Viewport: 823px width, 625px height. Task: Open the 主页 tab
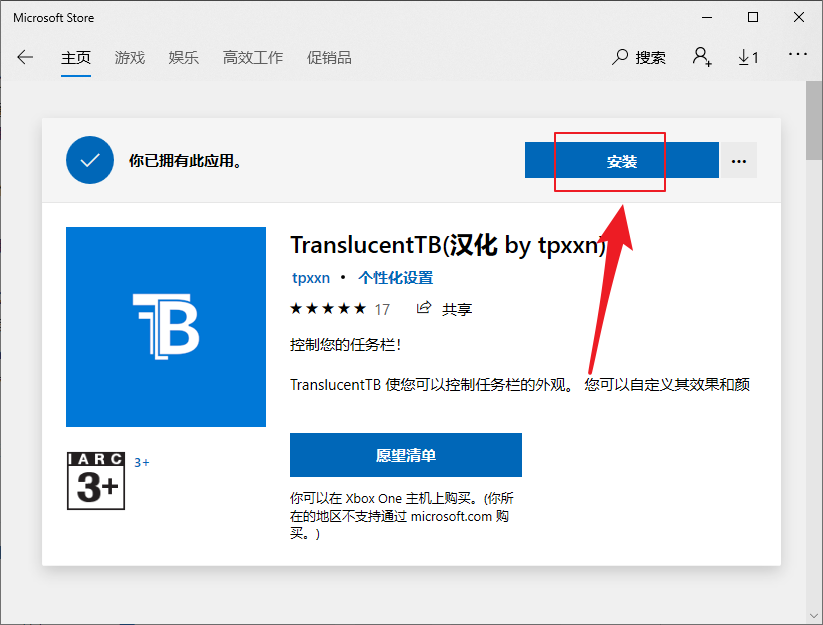click(76, 57)
